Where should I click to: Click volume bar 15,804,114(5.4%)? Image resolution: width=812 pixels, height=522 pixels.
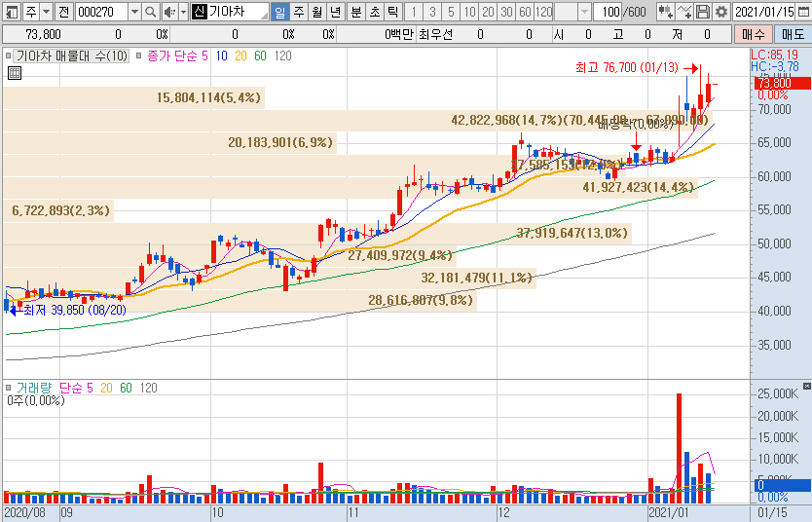[133, 97]
